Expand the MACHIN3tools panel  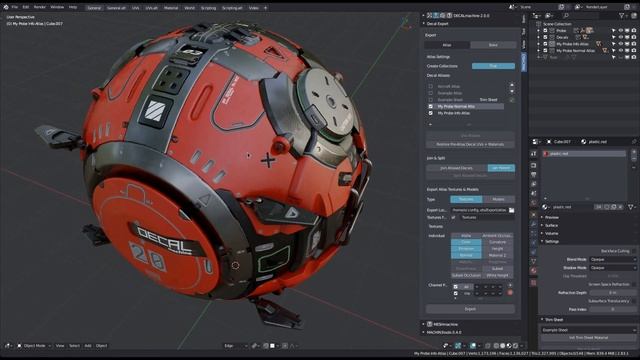pos(424,332)
